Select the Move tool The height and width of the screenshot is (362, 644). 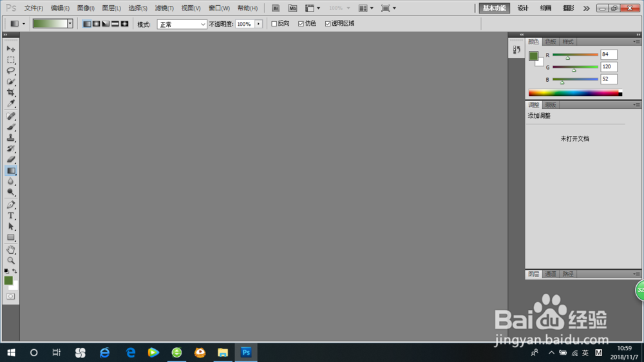(11, 49)
